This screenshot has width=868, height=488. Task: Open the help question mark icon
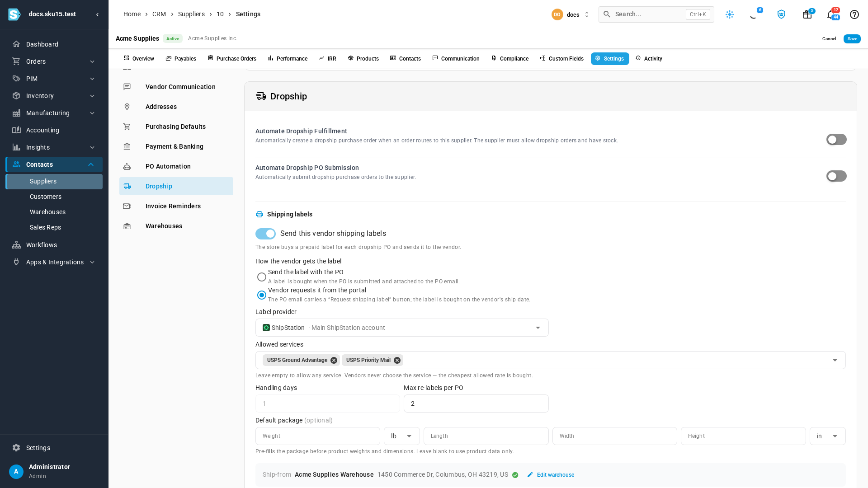tap(854, 14)
